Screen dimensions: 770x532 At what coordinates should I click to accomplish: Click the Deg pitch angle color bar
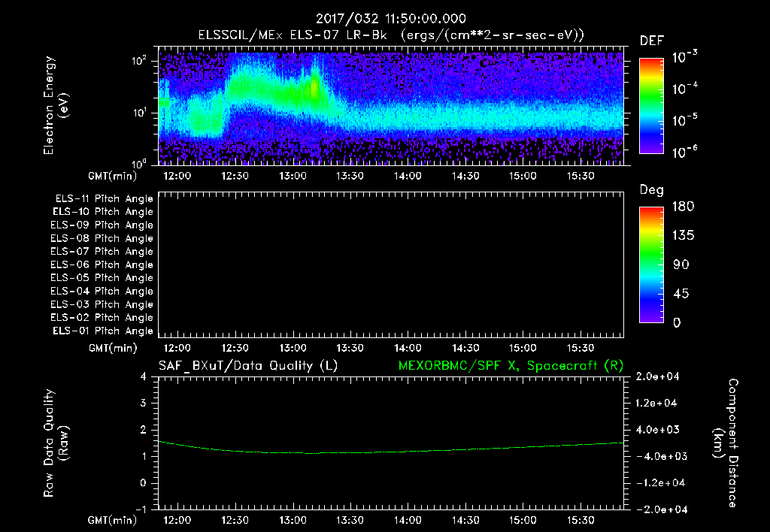[x=651, y=264]
